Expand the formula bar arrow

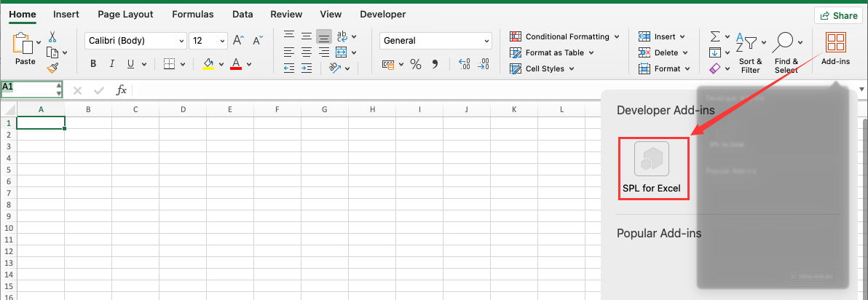click(x=862, y=90)
